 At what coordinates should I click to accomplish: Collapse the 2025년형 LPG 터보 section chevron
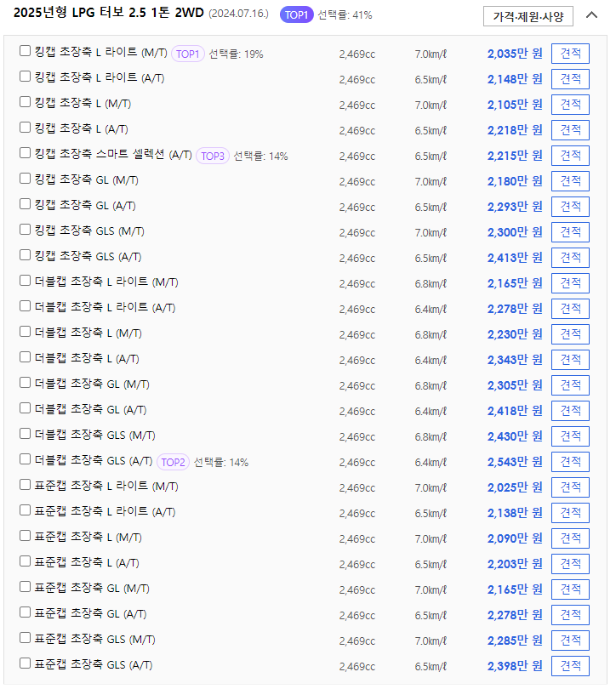coord(591,15)
